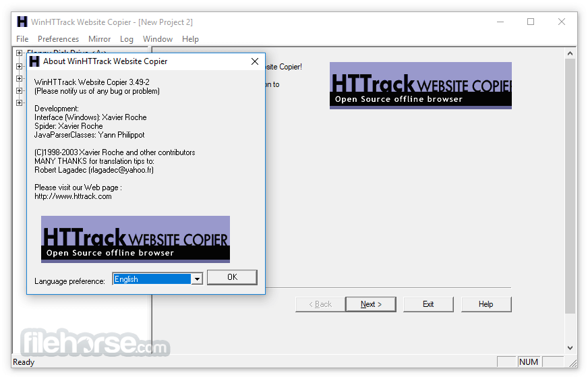Close the About WinHTTrack dialog
The height and width of the screenshot is (377, 588).
pyautogui.click(x=255, y=61)
